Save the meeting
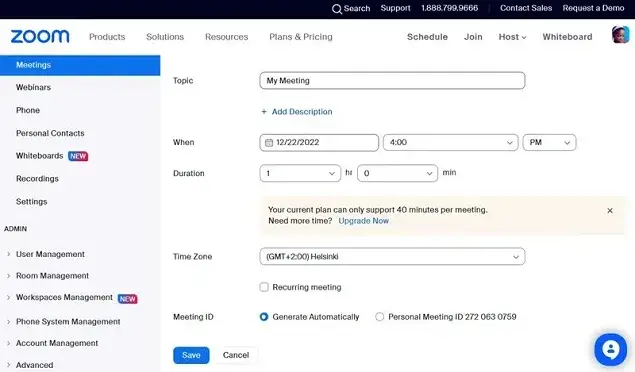This screenshot has width=635, height=372. (x=191, y=355)
